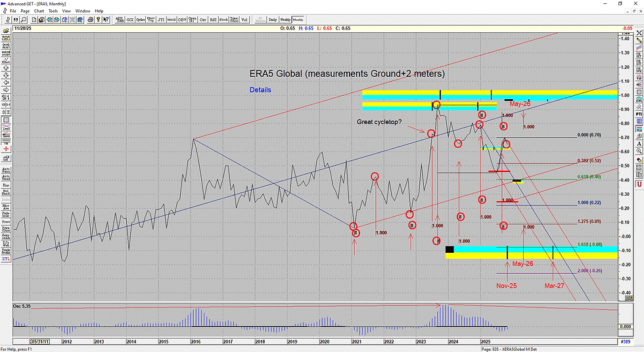Viewport: 644px width, 352px height.
Task: Click the 05/31/11 date box on time axis
Action: tap(40, 341)
